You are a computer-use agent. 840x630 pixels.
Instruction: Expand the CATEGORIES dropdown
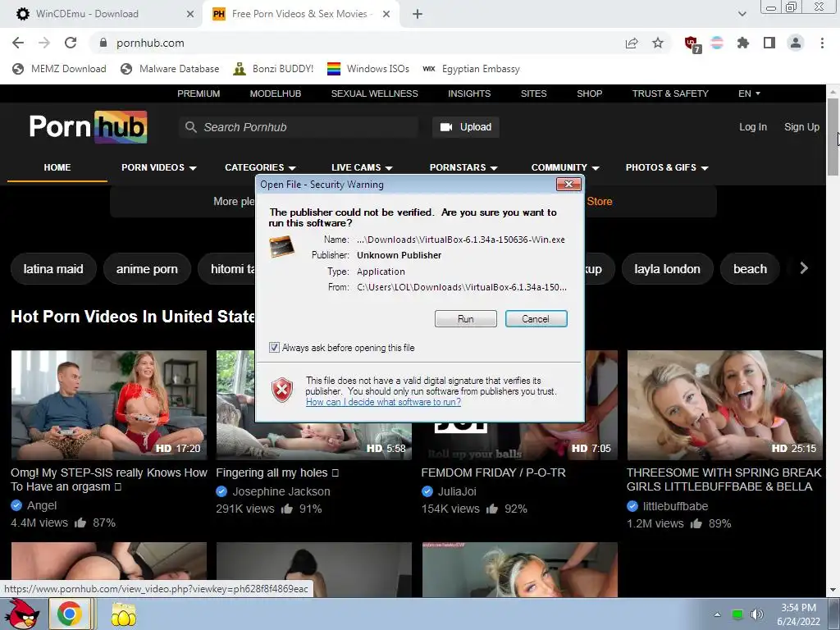(x=260, y=167)
